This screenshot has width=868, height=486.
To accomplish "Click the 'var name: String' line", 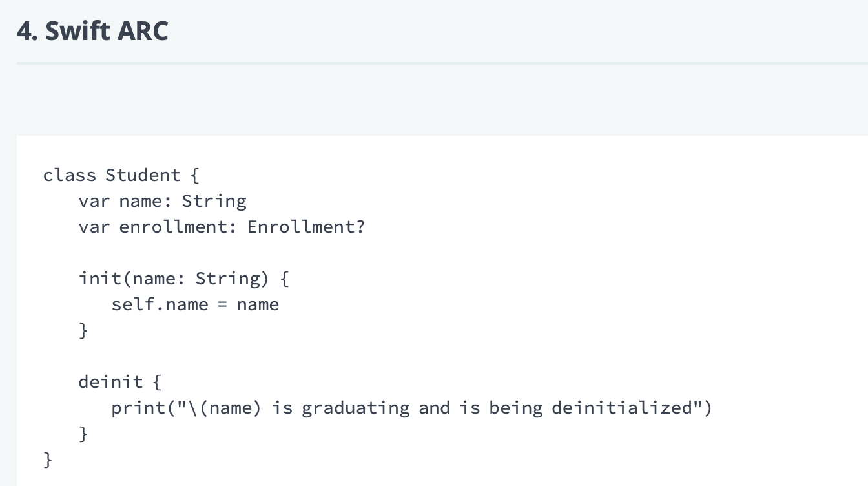I will (162, 201).
